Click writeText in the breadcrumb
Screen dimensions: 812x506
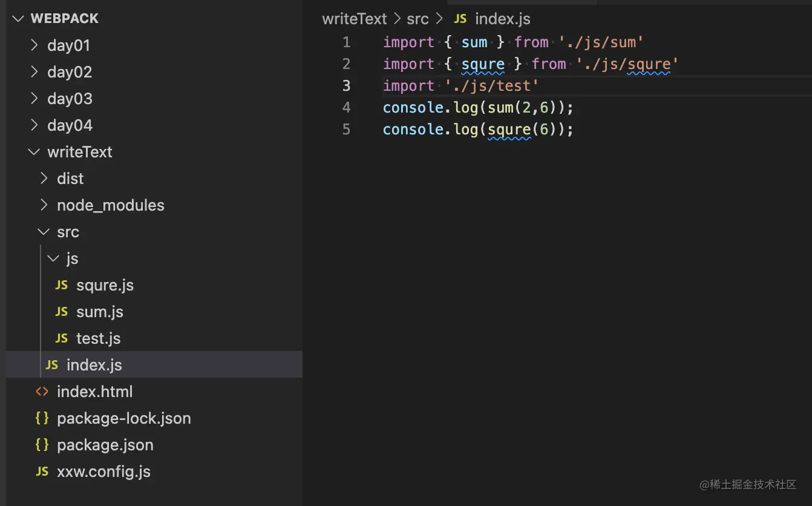[355, 19]
